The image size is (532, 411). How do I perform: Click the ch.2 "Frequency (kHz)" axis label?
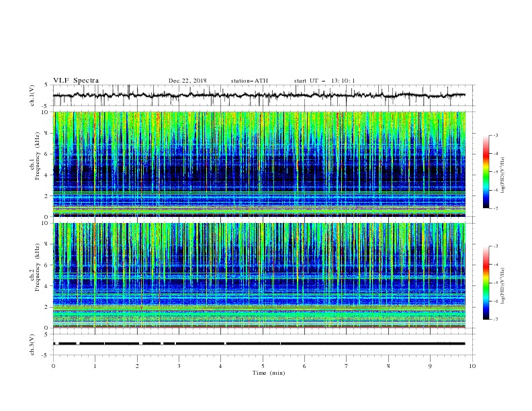pos(38,267)
